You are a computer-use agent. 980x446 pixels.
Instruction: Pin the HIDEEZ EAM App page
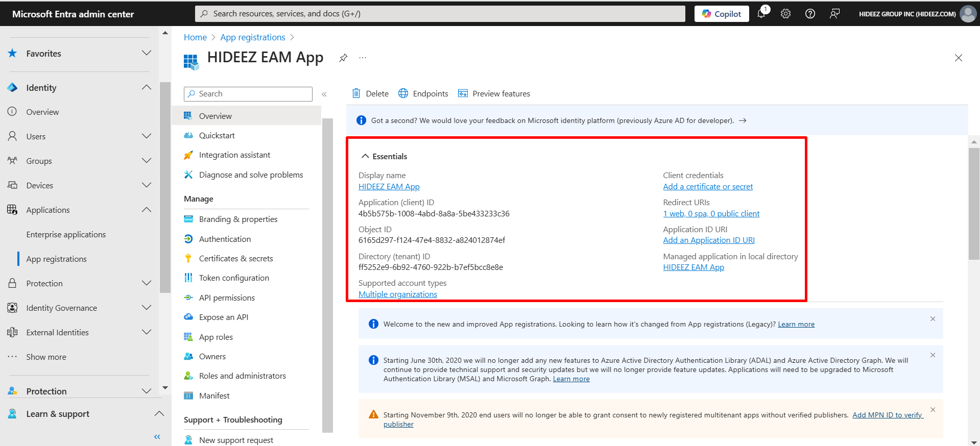point(343,58)
